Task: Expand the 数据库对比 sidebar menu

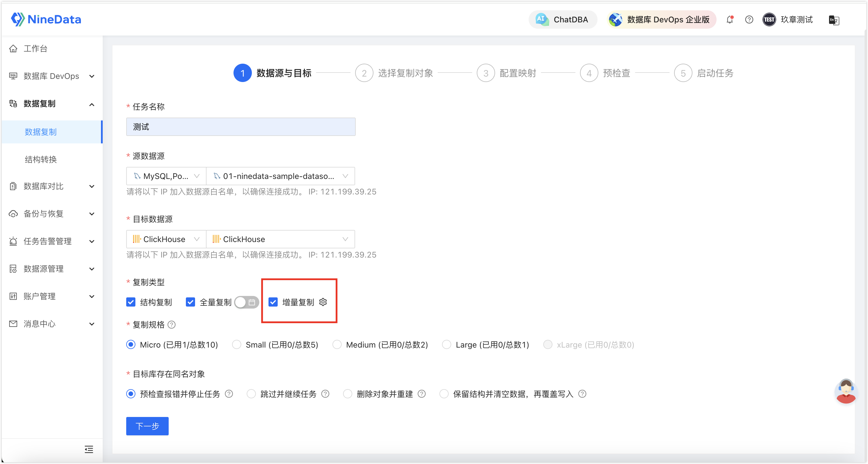Action: click(x=92, y=186)
